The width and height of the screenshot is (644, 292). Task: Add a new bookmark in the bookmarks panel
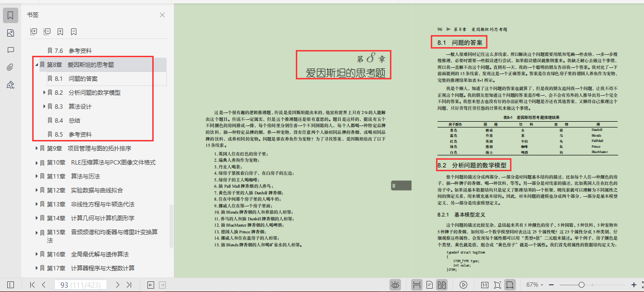[60, 31]
